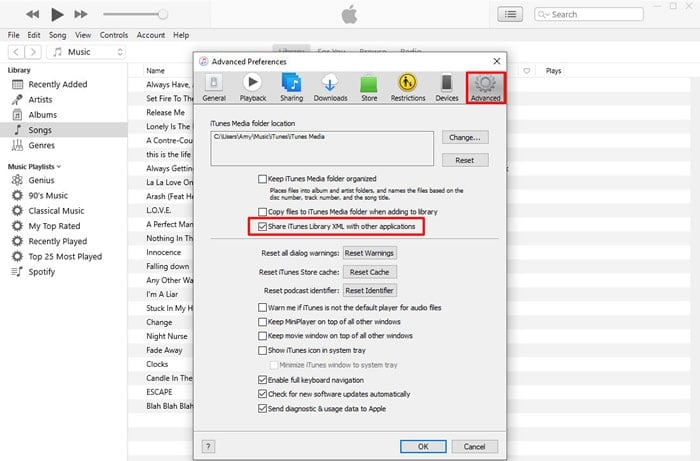Open the Genius playlist
Image resolution: width=700 pixels, height=461 pixels.
point(41,180)
